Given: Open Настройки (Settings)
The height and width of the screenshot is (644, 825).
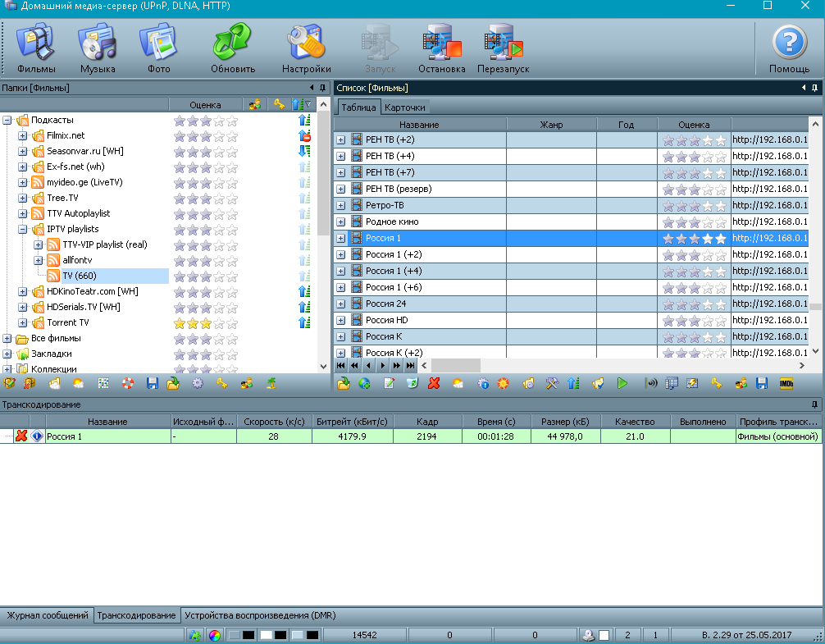Looking at the screenshot, I should coord(306,48).
